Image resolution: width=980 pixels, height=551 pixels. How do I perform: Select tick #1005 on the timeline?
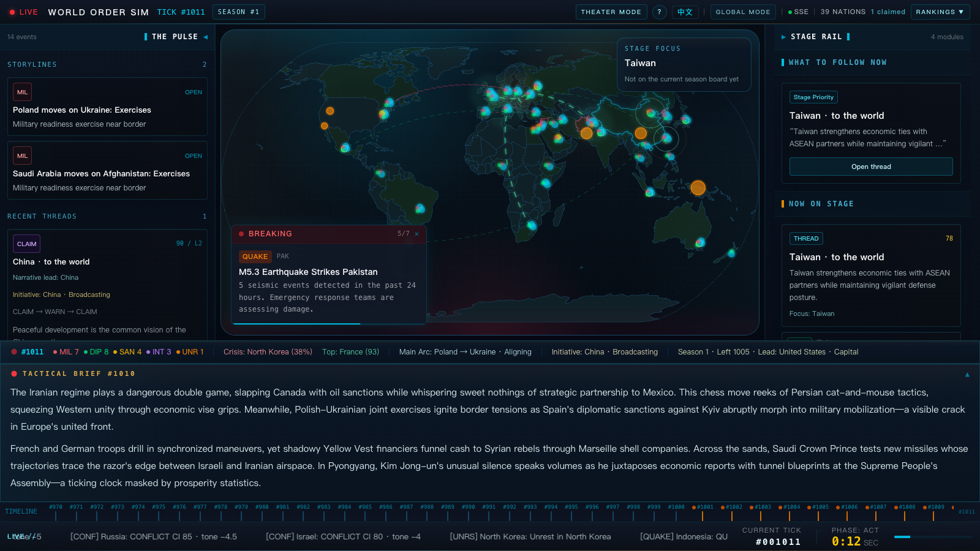point(820,507)
